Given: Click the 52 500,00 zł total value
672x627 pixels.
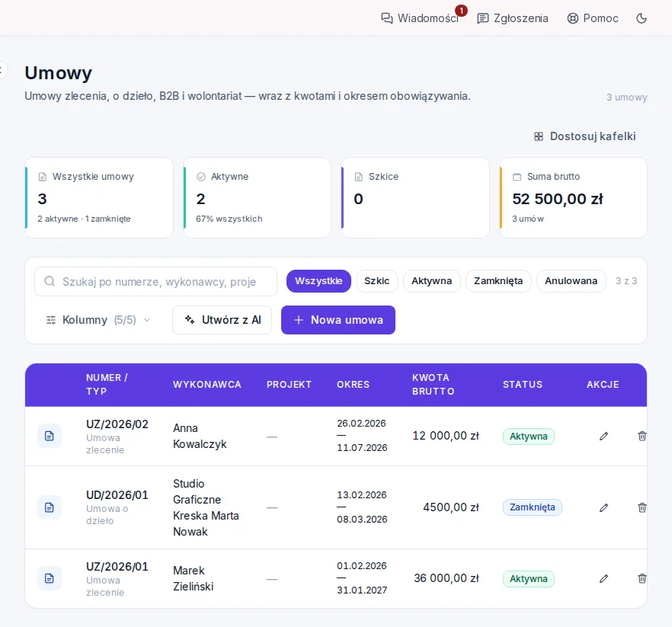Looking at the screenshot, I should tap(558, 199).
